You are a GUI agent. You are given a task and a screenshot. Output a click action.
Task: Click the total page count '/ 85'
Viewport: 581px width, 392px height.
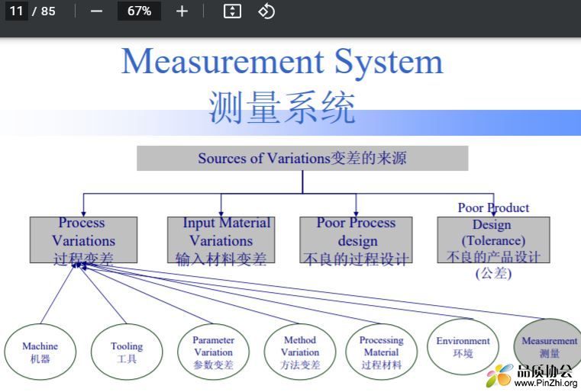click(44, 11)
